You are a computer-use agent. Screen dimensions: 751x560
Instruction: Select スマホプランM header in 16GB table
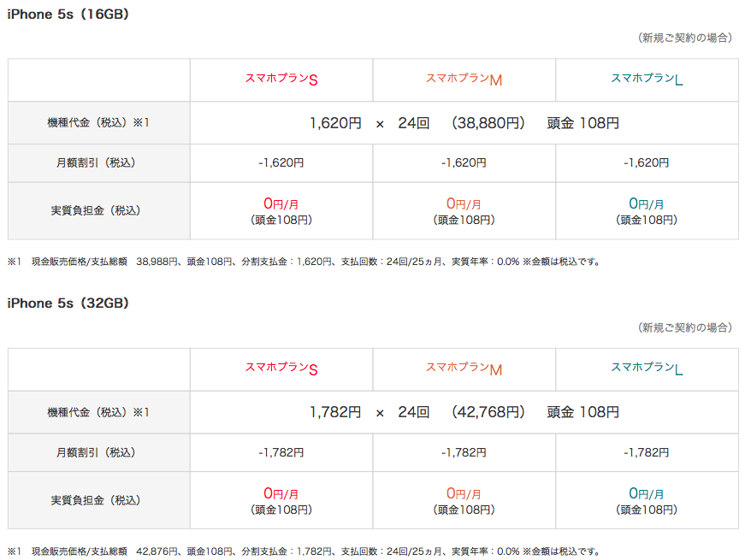(x=464, y=79)
